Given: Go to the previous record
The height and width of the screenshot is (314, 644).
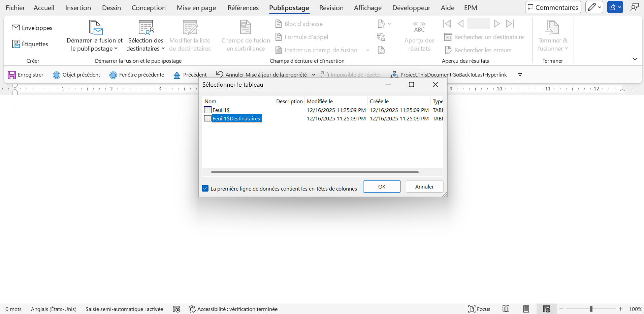Looking at the screenshot, I should pyautogui.click(x=460, y=24).
